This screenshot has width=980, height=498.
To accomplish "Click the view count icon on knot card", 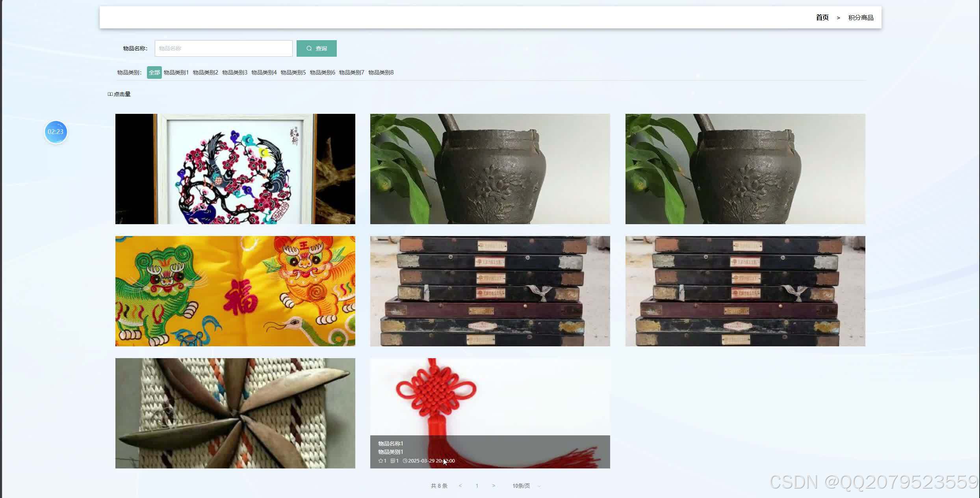I will point(393,461).
